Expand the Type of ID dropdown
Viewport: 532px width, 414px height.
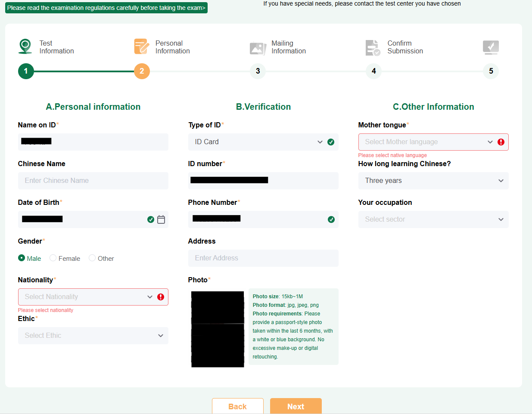[258, 142]
